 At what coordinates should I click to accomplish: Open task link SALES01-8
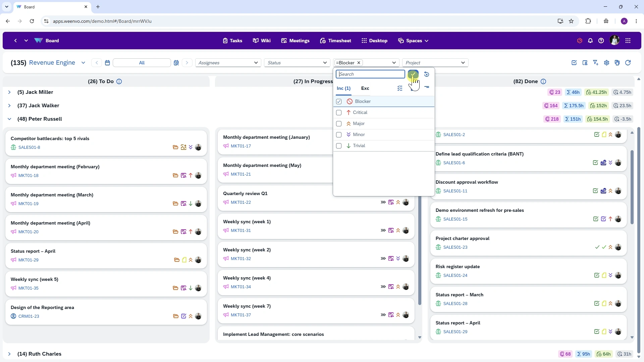pos(29,147)
